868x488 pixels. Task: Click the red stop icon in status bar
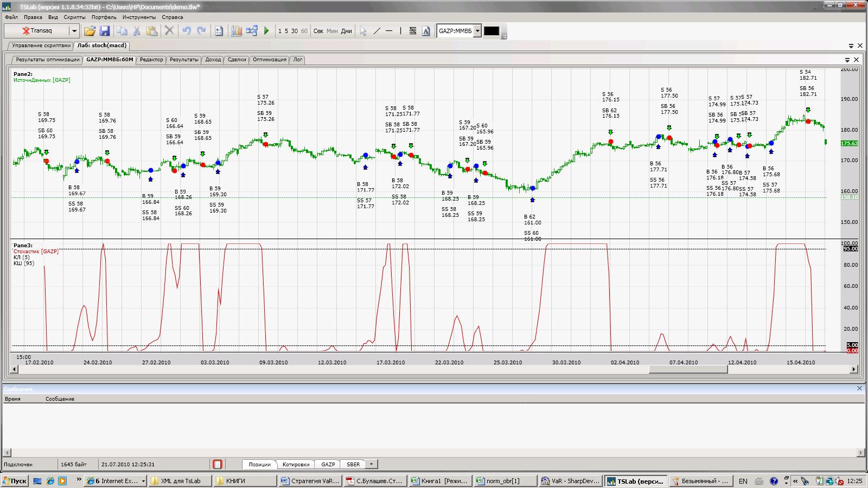tap(218, 464)
